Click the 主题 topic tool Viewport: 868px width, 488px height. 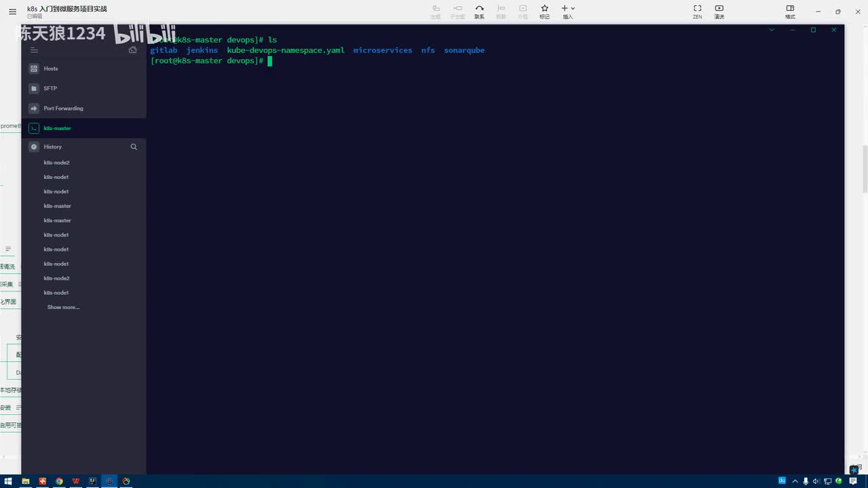point(436,12)
